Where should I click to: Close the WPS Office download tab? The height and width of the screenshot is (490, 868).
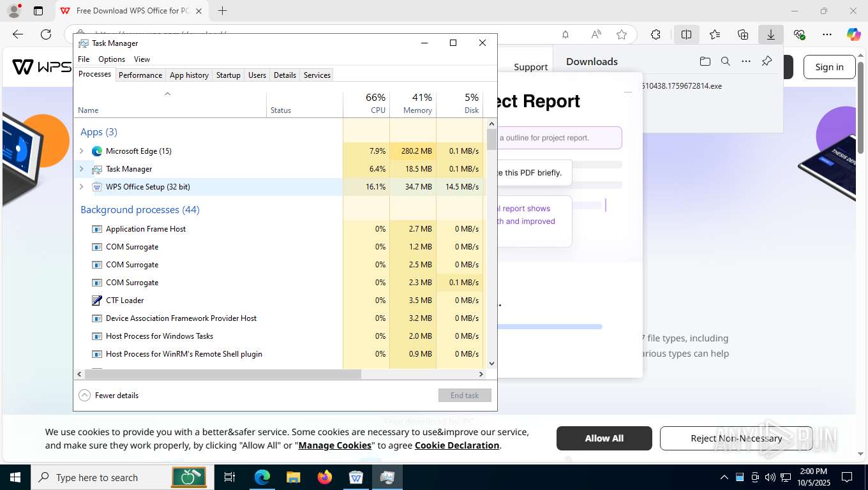199,11
